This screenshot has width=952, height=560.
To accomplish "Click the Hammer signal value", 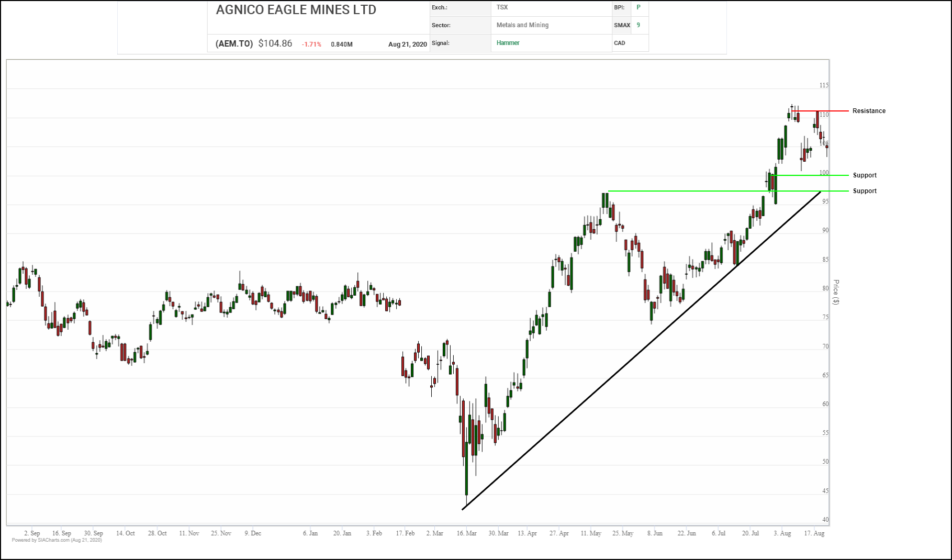I will [x=508, y=43].
